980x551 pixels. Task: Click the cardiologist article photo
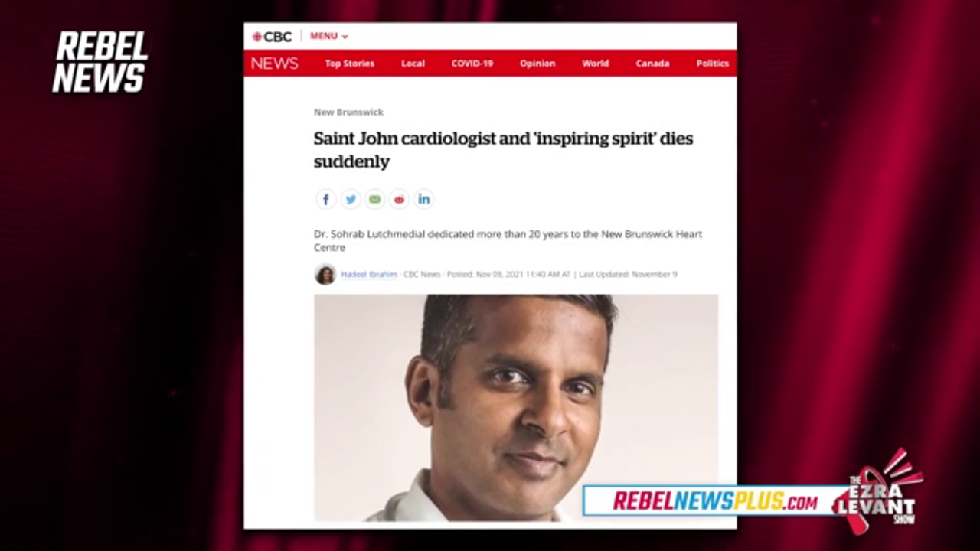[516, 408]
